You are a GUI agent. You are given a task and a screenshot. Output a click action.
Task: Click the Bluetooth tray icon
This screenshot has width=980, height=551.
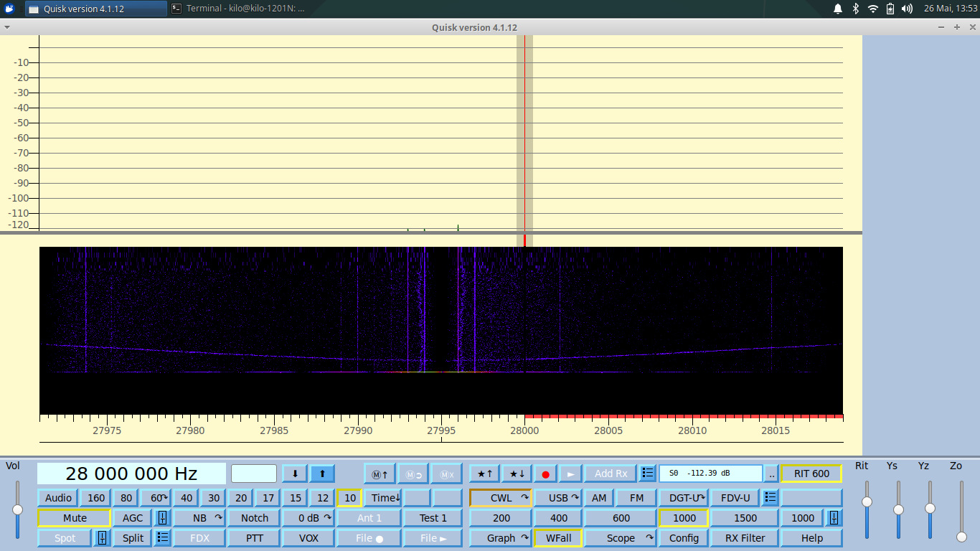coord(855,9)
